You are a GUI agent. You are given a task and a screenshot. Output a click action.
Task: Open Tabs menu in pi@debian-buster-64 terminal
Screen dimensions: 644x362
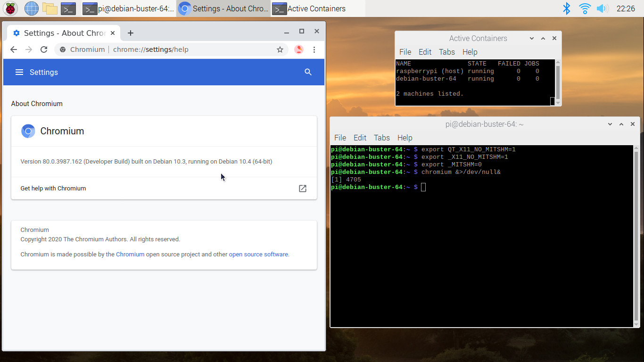coord(382,138)
